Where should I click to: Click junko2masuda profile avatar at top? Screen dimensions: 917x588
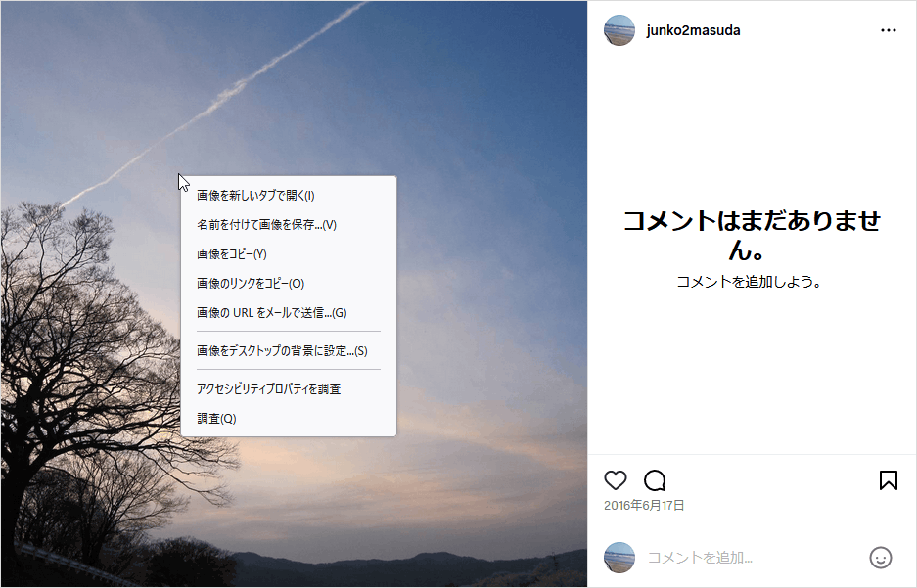(x=619, y=30)
